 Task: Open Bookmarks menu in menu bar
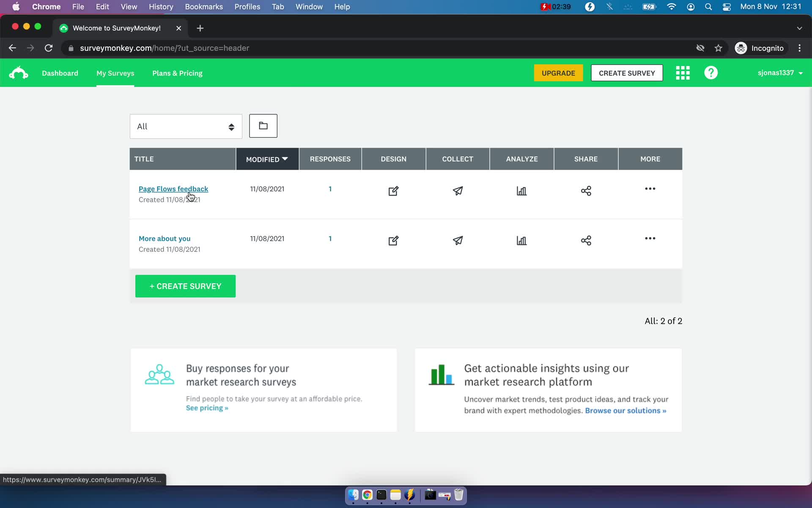[x=204, y=7]
